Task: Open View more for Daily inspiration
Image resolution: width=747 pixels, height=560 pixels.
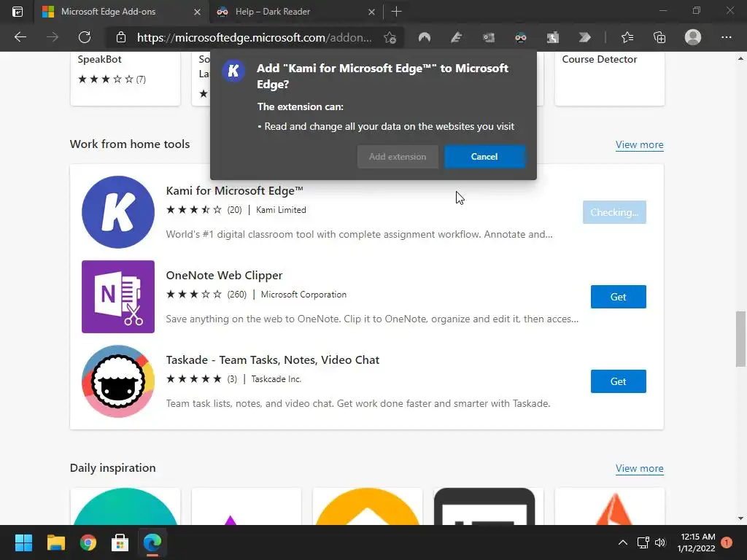Action: [639, 469]
